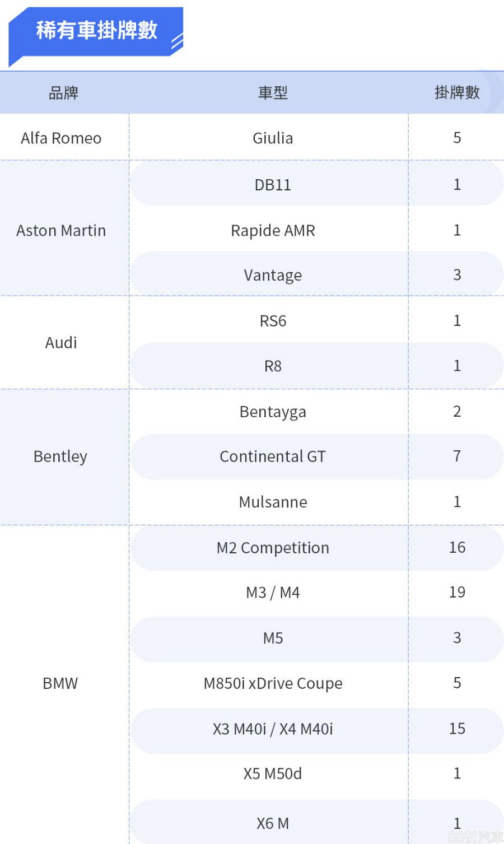Click the RS6 model entry
The height and width of the screenshot is (844, 504).
point(273,321)
